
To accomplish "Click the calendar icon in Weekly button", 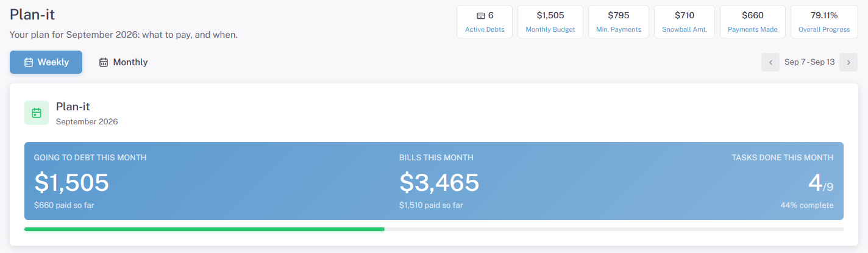I will pos(29,62).
